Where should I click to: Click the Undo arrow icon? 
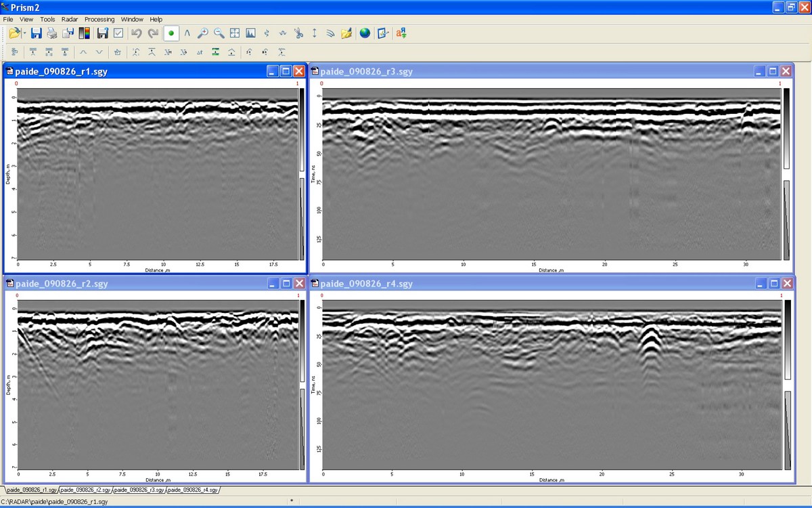tap(136, 33)
